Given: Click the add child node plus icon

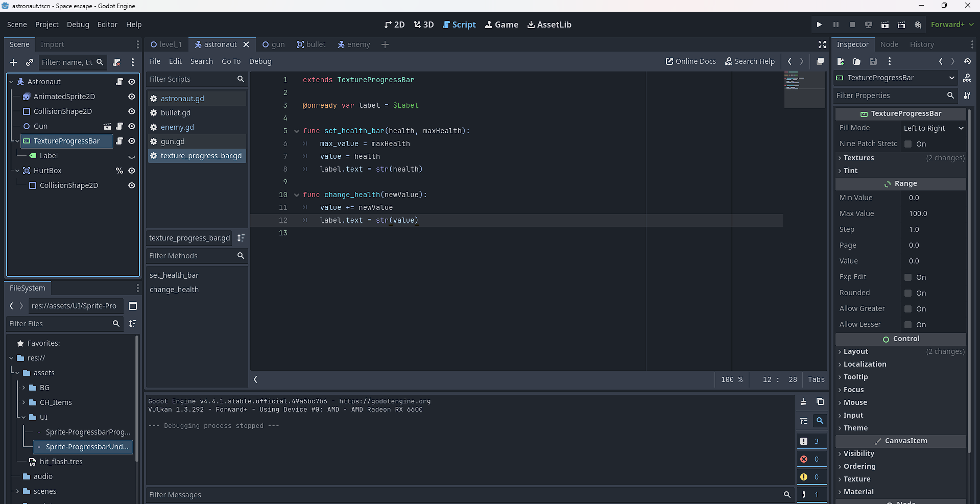Looking at the screenshot, I should click(13, 62).
